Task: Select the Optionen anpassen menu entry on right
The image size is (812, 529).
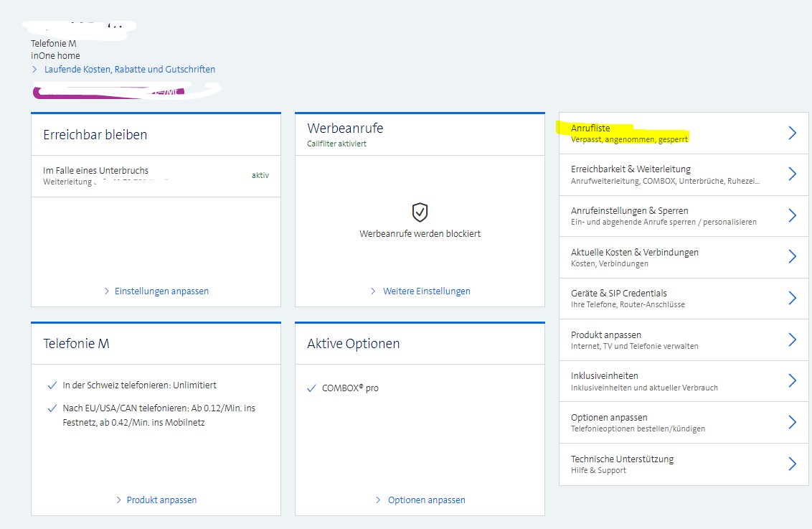Action: [x=609, y=418]
